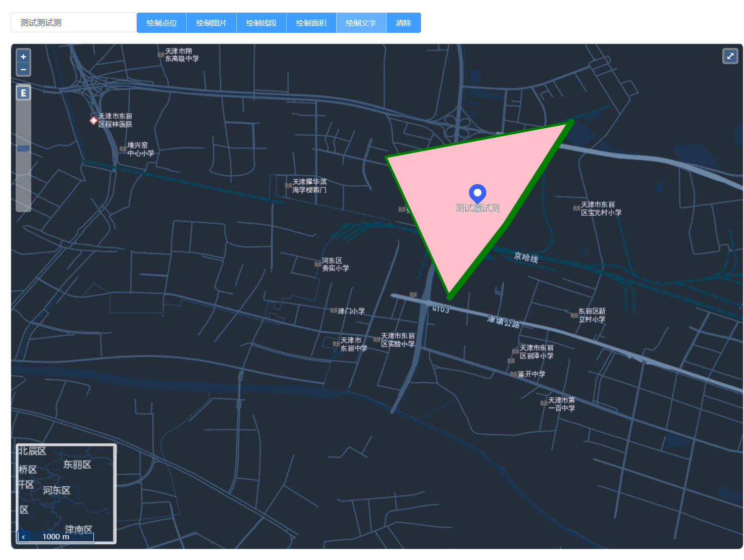Click the 清除 button
The image size is (744, 560).
tap(404, 23)
